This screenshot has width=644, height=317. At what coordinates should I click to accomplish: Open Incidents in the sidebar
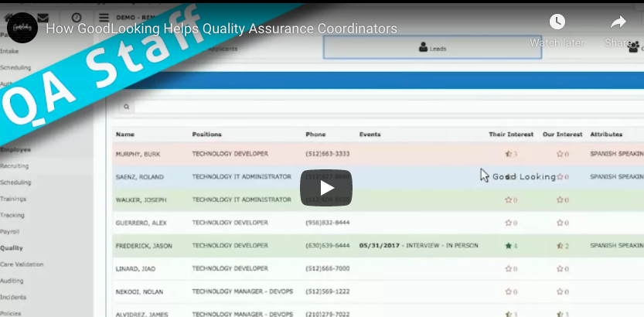pos(13,298)
